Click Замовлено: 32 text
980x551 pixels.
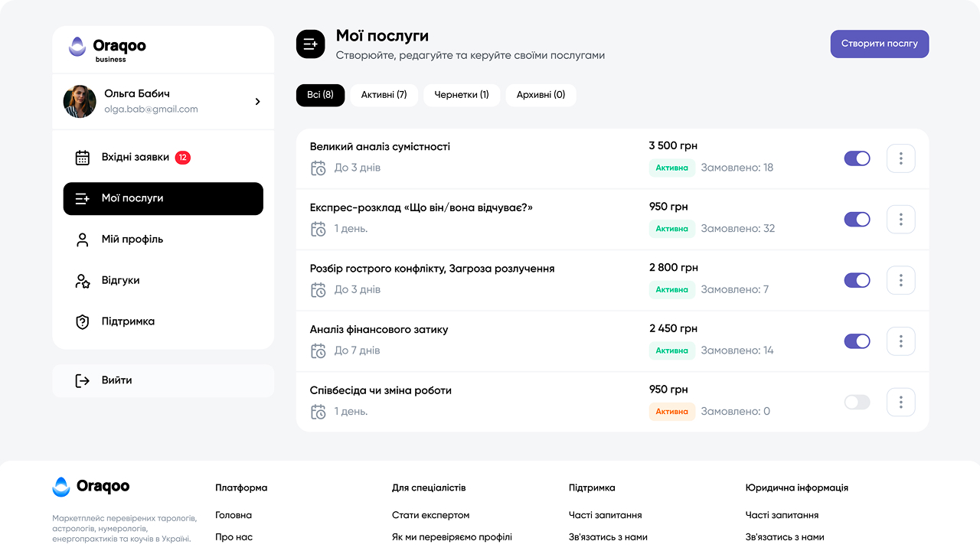pos(738,229)
